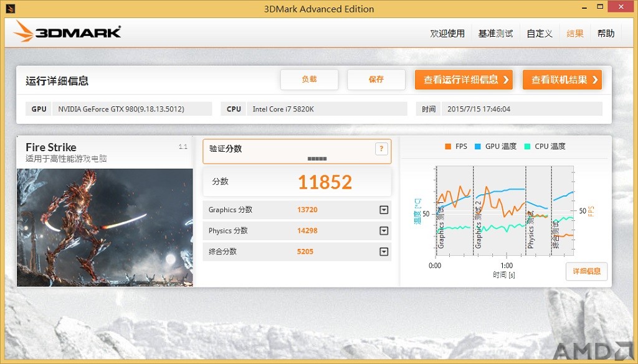The image size is (638, 364).
Task: Open the 详细信息 button below the chart
Action: [x=586, y=271]
